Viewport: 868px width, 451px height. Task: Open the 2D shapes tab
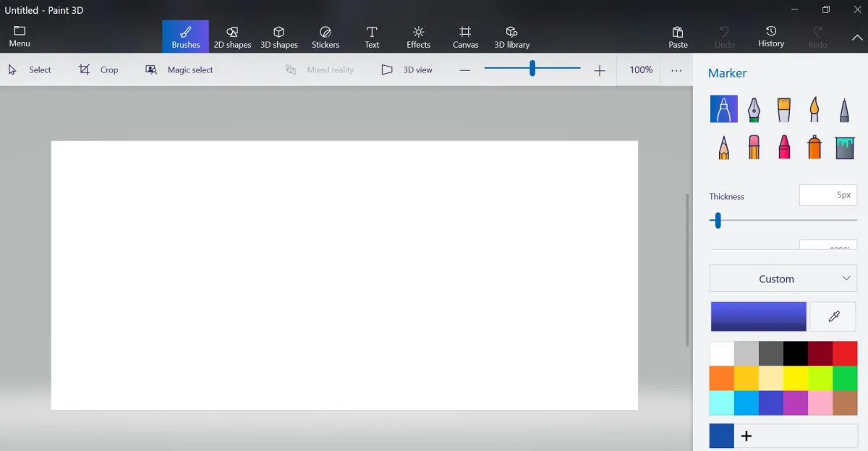coord(232,36)
